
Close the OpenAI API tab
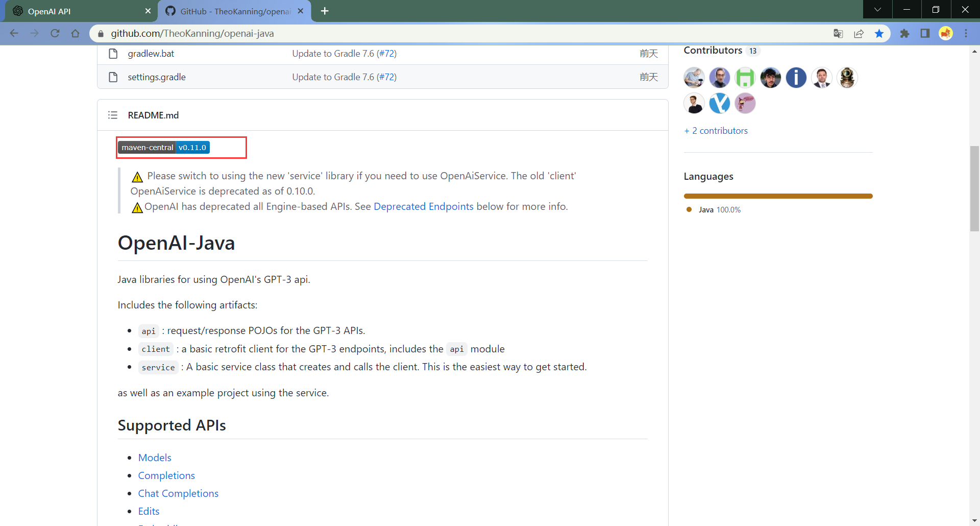(x=148, y=11)
